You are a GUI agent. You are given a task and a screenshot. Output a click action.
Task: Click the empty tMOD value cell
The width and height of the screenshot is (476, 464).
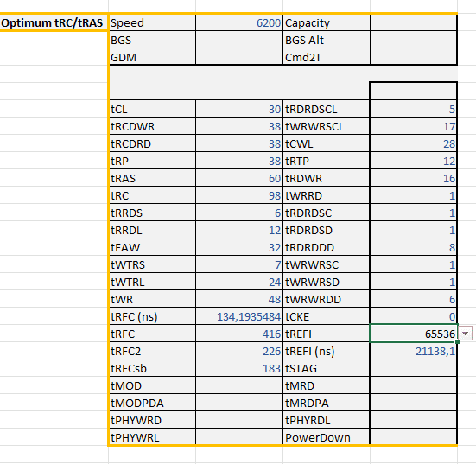coord(239,385)
